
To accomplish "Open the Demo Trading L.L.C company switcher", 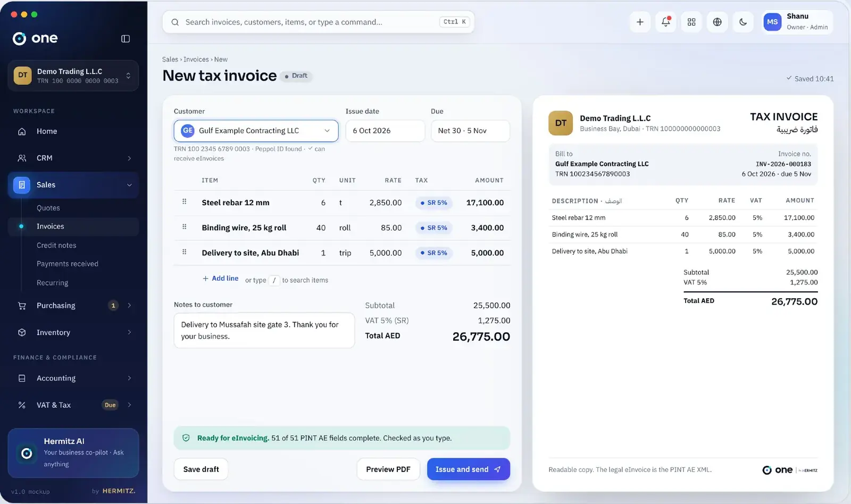I will click(73, 75).
